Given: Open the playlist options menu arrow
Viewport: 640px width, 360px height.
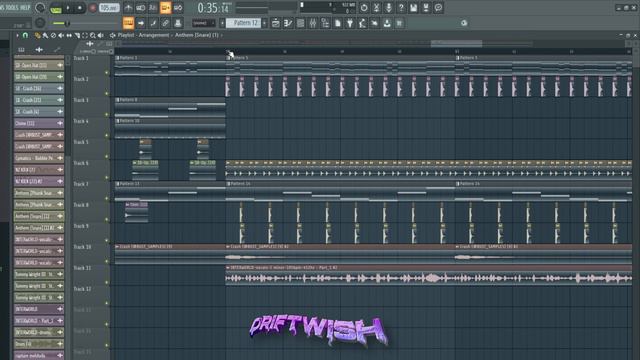Looking at the screenshot, I should pyautogui.click(x=17, y=36).
